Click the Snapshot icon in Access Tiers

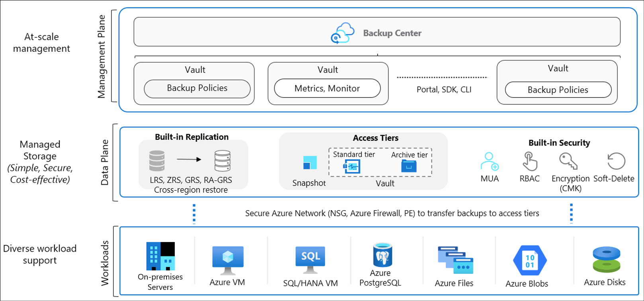click(x=310, y=163)
